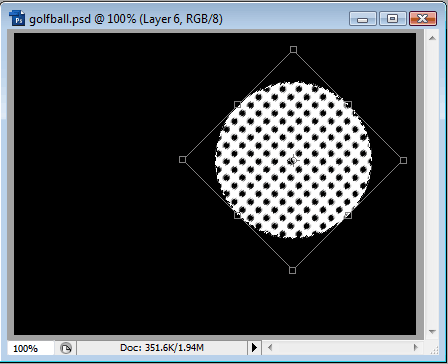Click the Photoshop PS document icon
Viewport: 448px width, 364px height.
(x=17, y=18)
